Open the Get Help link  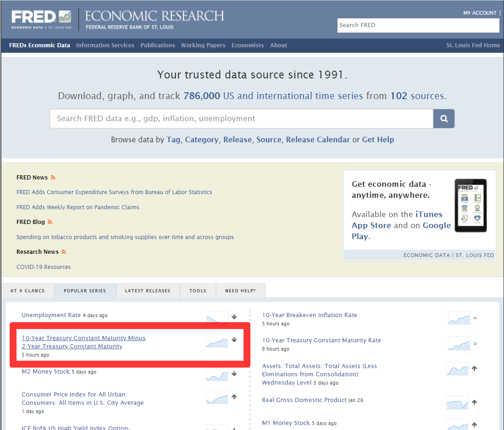point(378,140)
